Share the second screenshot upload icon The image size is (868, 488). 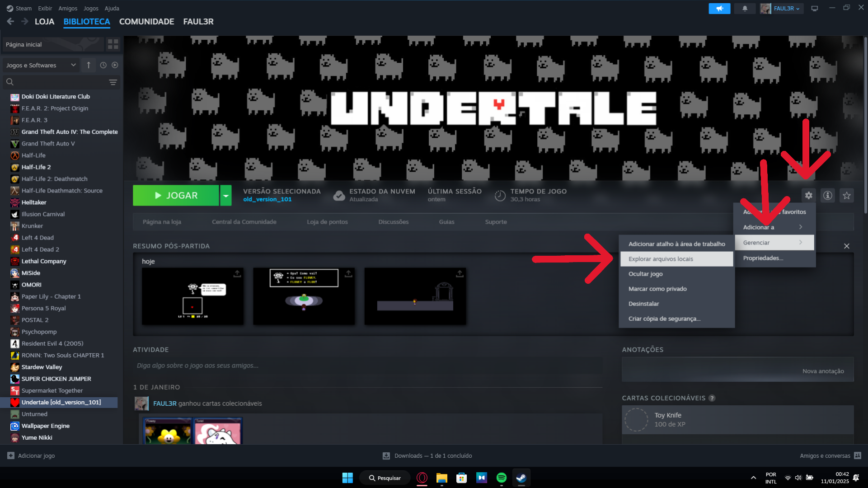348,274
